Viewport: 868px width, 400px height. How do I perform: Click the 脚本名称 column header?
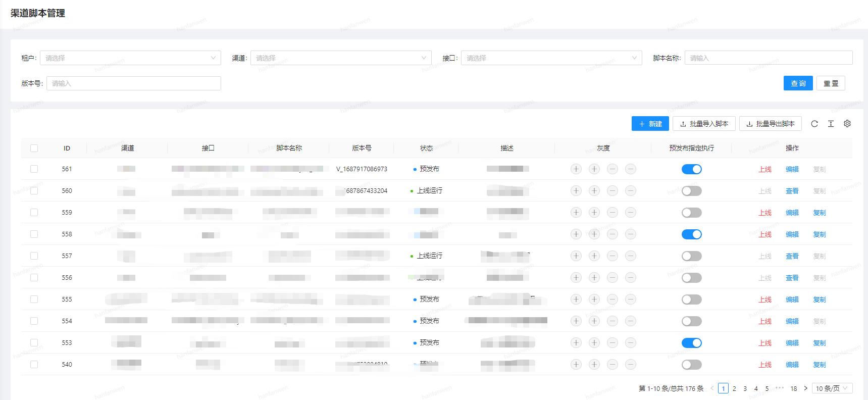coord(289,148)
